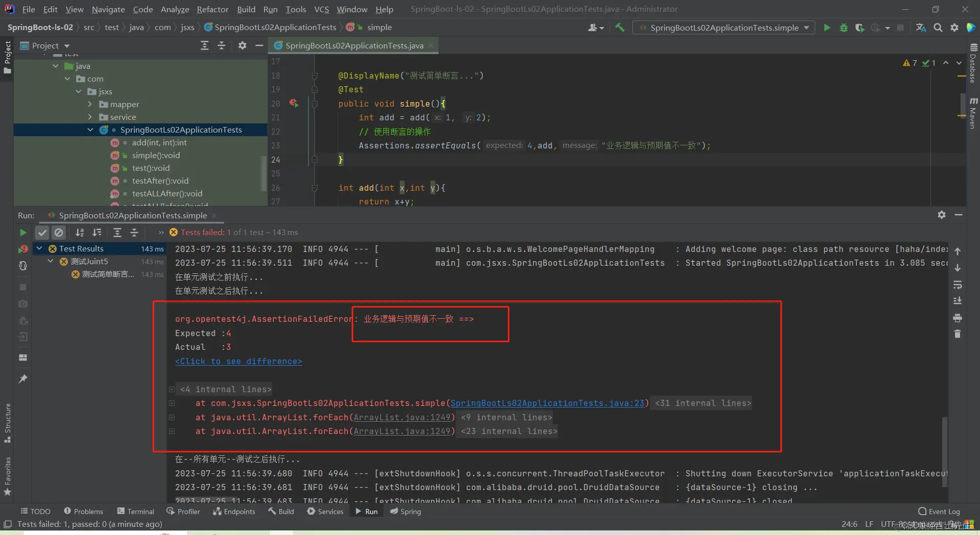Open the user account icon menu
The image size is (980, 535).
click(x=595, y=28)
